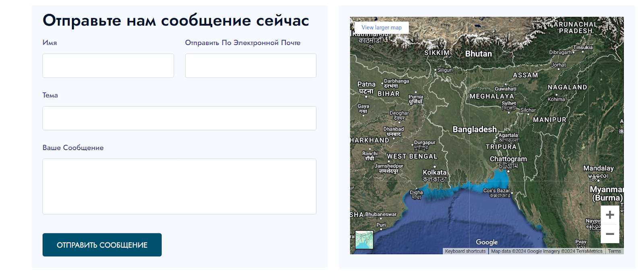The image size is (644, 280).
Task: Open the map Terms link
Action: coord(614,251)
